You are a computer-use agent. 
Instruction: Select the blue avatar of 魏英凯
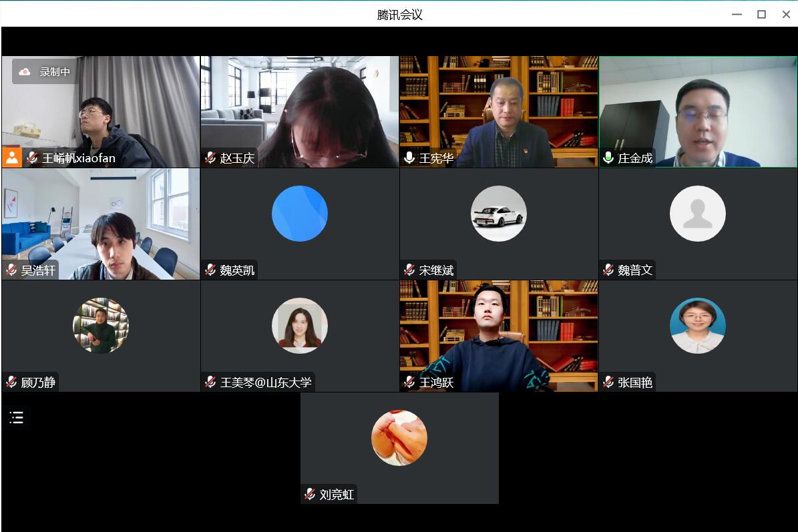[300, 214]
